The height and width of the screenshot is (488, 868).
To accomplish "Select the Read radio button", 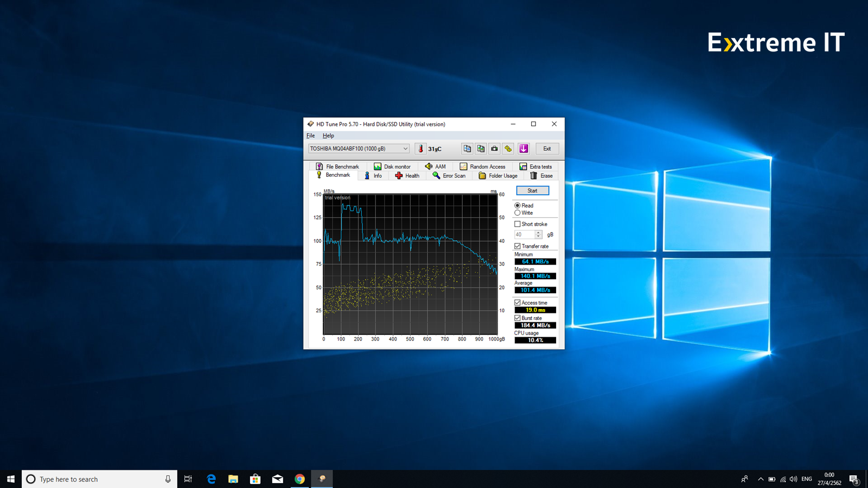I will point(518,206).
